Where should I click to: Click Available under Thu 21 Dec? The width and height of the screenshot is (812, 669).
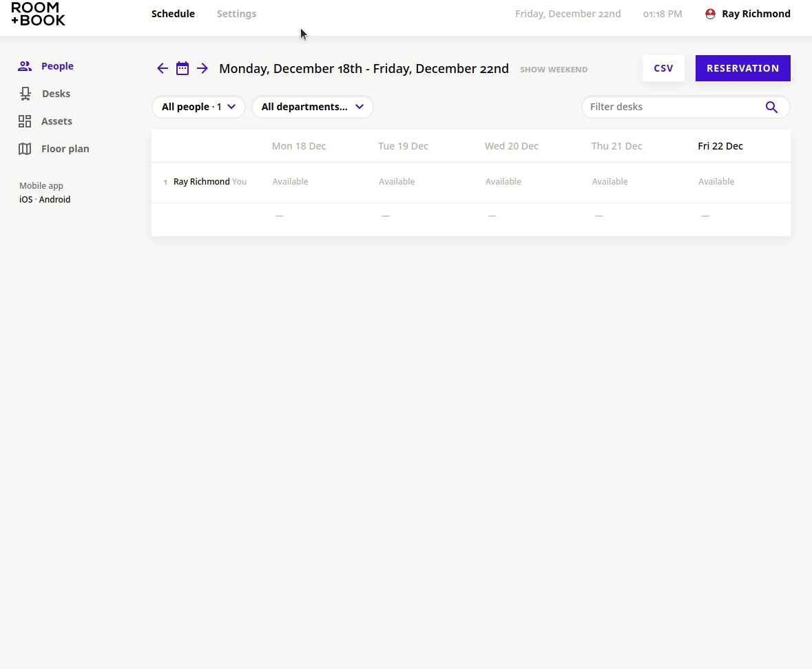pos(610,182)
